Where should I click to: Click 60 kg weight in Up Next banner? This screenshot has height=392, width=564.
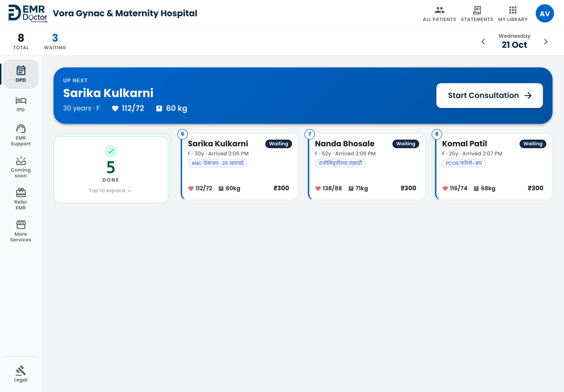click(x=177, y=108)
